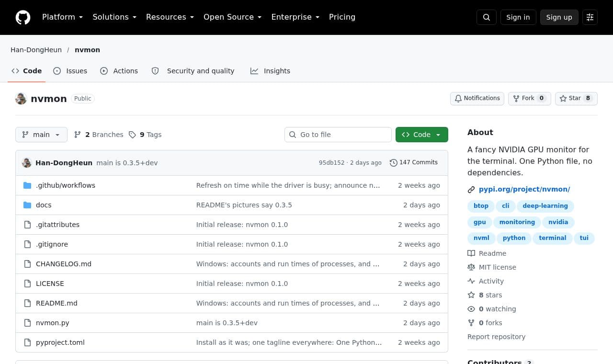This screenshot has width=613, height=364.
Task: Open CHANGELOG.md file
Action: pyautogui.click(x=64, y=264)
